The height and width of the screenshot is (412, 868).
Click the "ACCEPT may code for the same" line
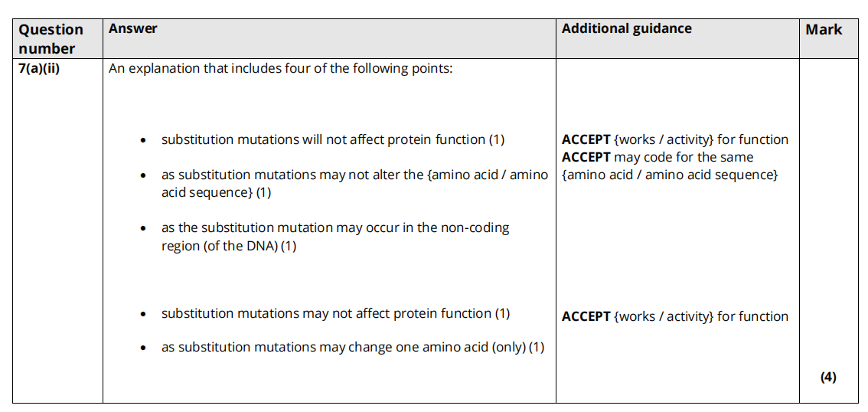tap(657, 157)
